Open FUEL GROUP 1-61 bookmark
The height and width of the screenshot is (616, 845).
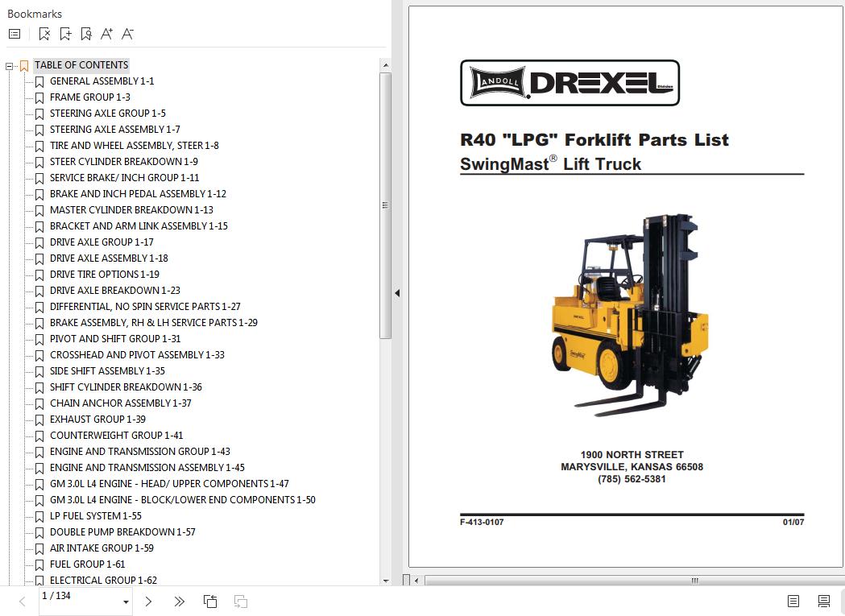point(87,564)
